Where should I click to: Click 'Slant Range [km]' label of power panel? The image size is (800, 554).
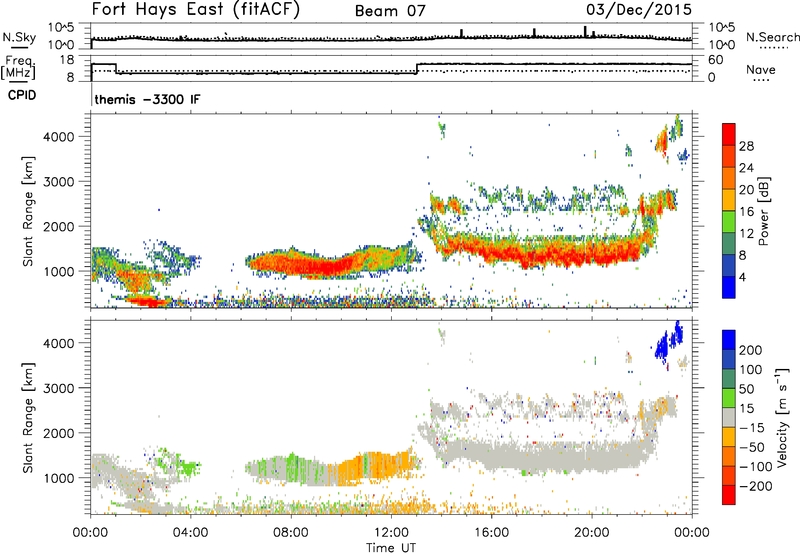click(x=28, y=211)
